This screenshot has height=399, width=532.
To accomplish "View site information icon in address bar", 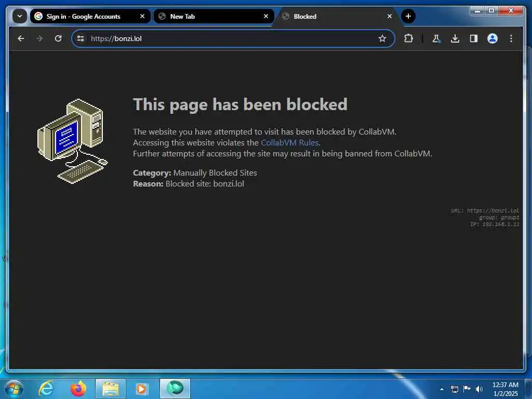I will click(x=81, y=38).
